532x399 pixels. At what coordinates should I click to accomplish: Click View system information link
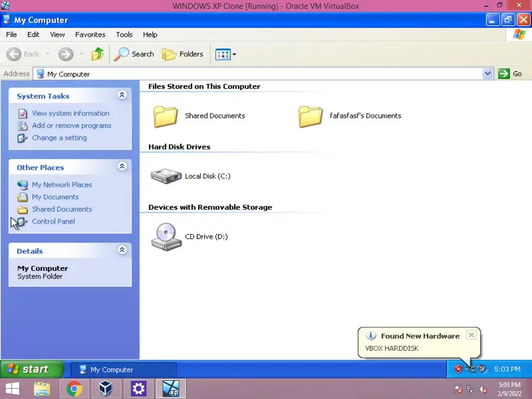point(71,113)
